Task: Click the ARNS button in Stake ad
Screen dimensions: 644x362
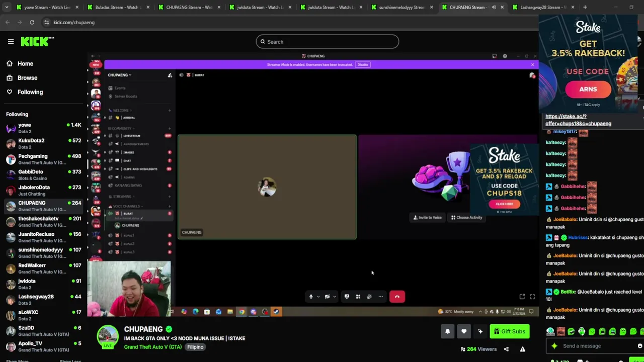Action: coord(588,89)
